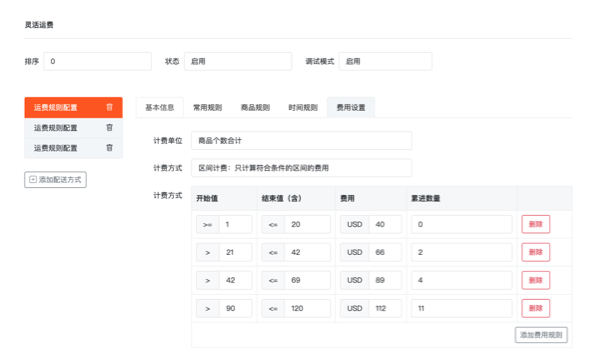The width and height of the screenshot is (600, 362).
Task: Open the 调试模式 dropdown showing 启用
Action: click(385, 61)
